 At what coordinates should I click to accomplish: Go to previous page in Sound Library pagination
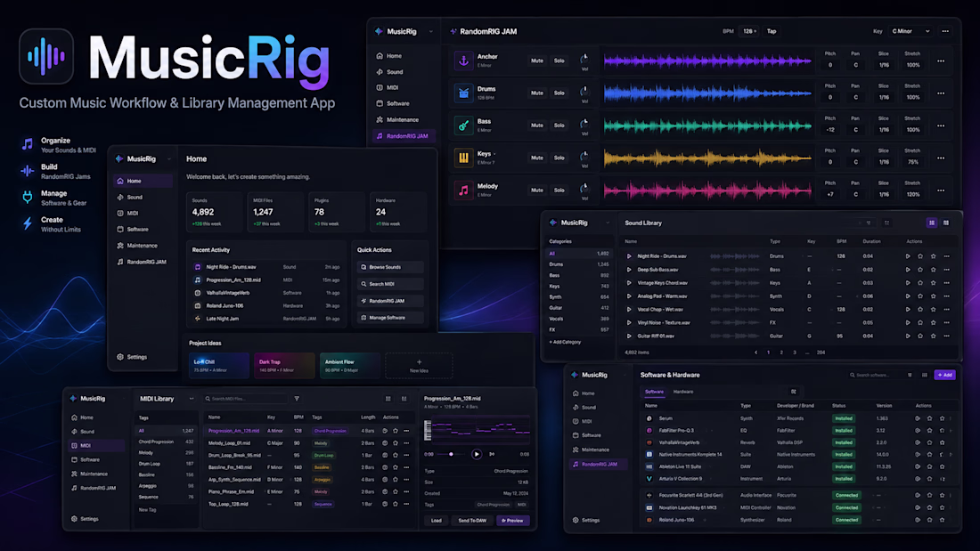point(755,352)
